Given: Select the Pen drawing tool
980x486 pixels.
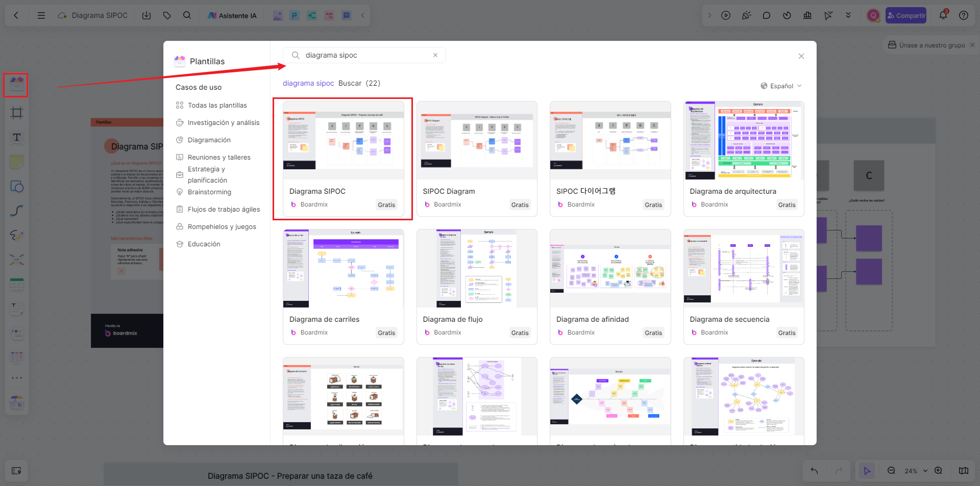Looking at the screenshot, I should [x=16, y=235].
